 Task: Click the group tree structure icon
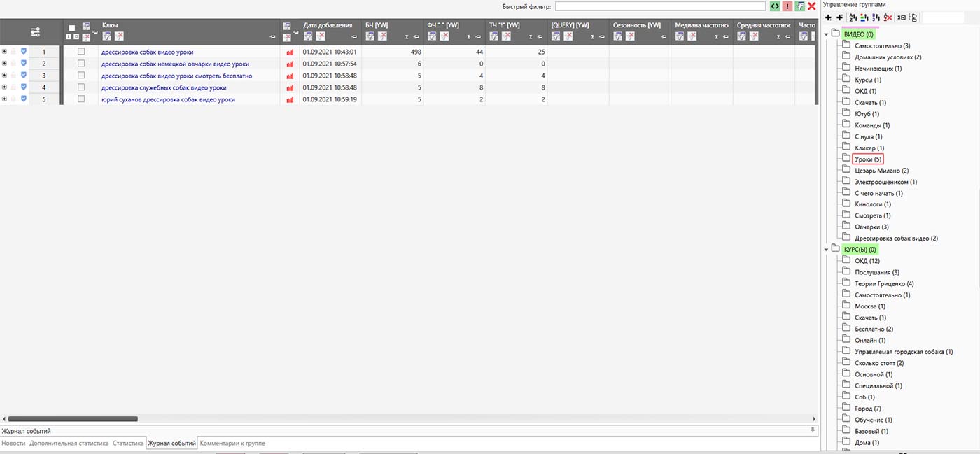pos(913,17)
